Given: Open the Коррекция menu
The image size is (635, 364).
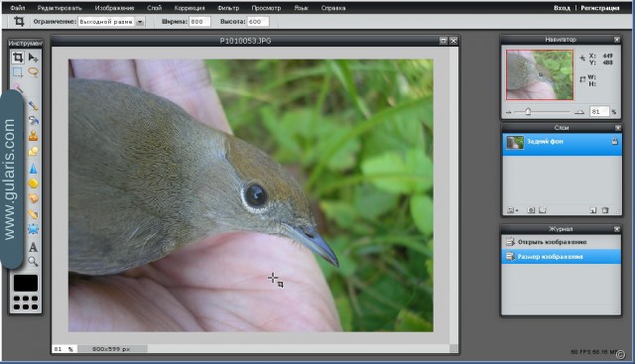Looking at the screenshot, I should 190,8.
